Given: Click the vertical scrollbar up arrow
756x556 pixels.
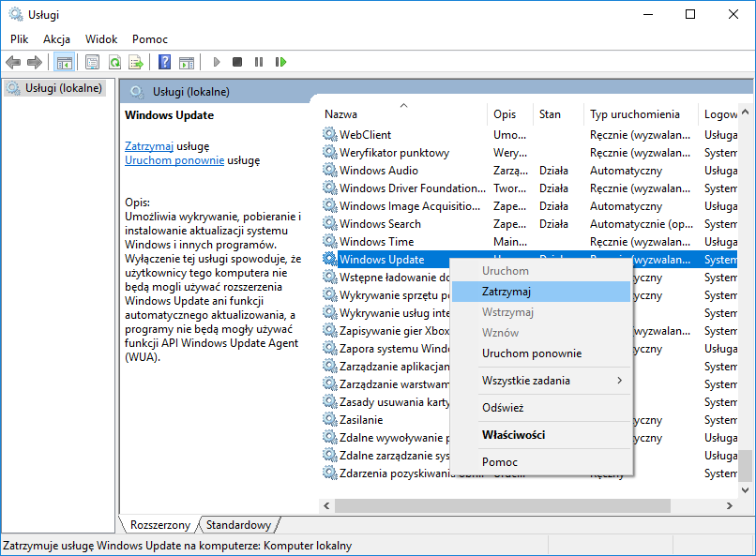Looking at the screenshot, I should coord(746,112).
